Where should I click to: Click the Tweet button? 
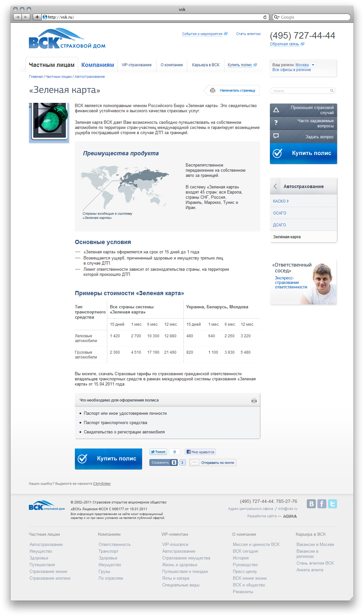tap(158, 452)
